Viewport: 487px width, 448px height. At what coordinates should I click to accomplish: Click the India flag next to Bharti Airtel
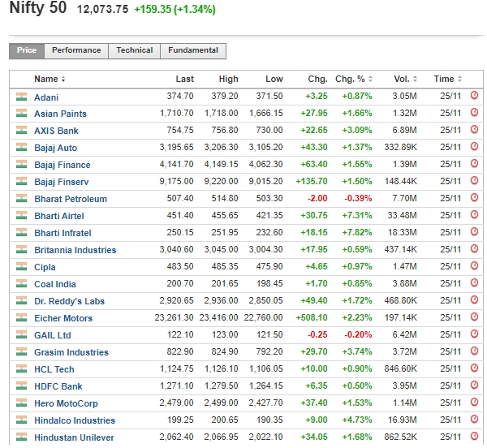click(x=21, y=216)
